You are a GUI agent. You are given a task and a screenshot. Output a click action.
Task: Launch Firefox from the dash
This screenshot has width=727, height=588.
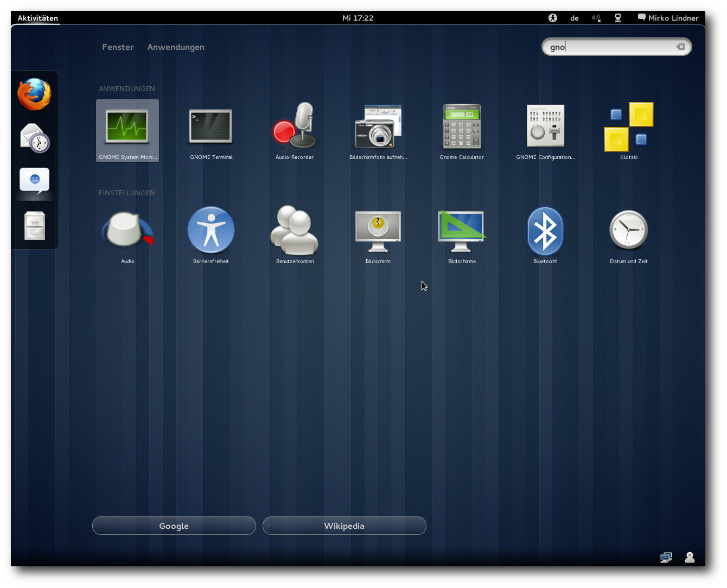click(34, 94)
